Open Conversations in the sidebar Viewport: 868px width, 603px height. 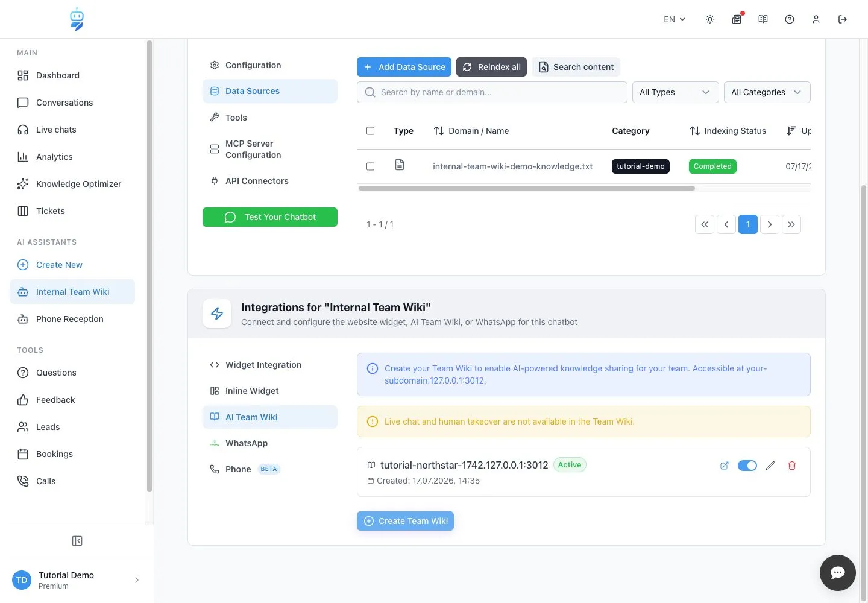pyautogui.click(x=72, y=103)
